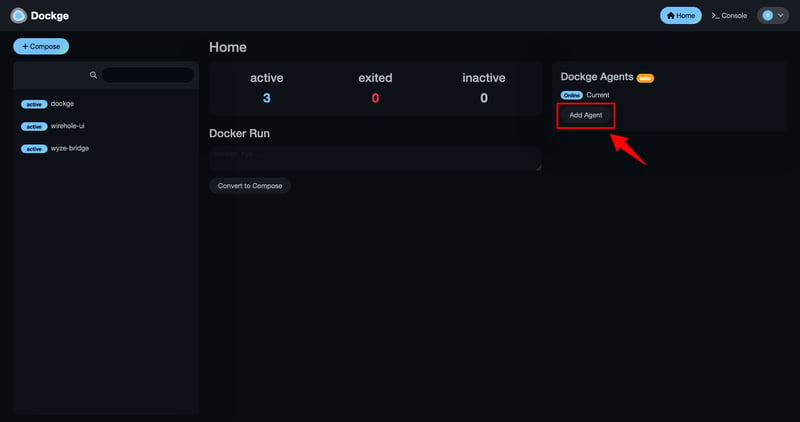This screenshot has width=800, height=422.
Task: Click the Online badge of Current agent
Action: click(571, 95)
